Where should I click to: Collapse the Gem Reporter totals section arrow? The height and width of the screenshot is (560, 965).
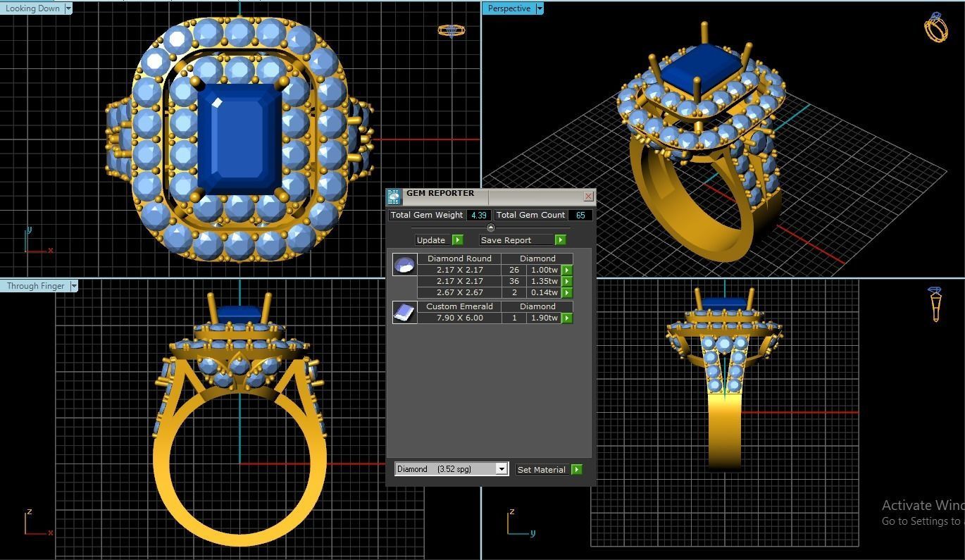coord(491,228)
